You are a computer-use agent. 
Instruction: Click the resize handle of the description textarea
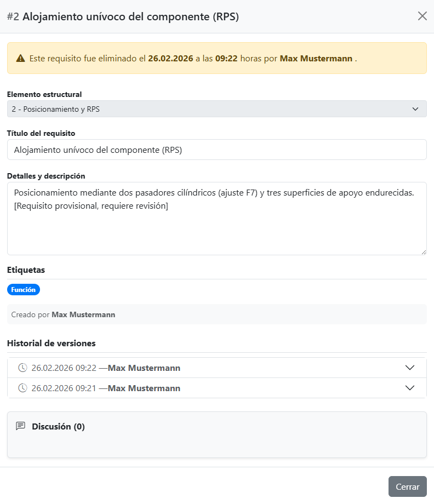click(423, 251)
